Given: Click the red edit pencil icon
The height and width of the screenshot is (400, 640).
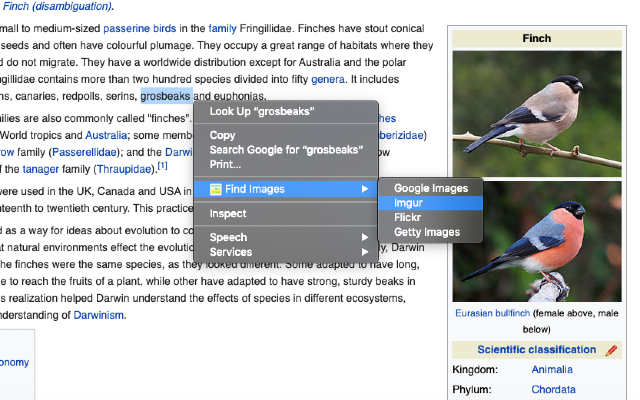Looking at the screenshot, I should click(611, 350).
